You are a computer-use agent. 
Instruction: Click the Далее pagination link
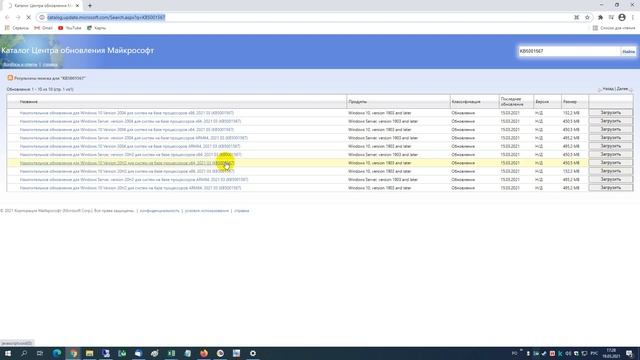pyautogui.click(x=622, y=89)
